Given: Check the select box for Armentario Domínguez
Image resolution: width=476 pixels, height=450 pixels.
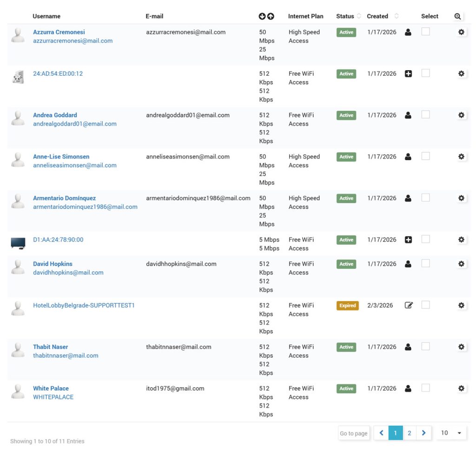Looking at the screenshot, I should point(425,198).
